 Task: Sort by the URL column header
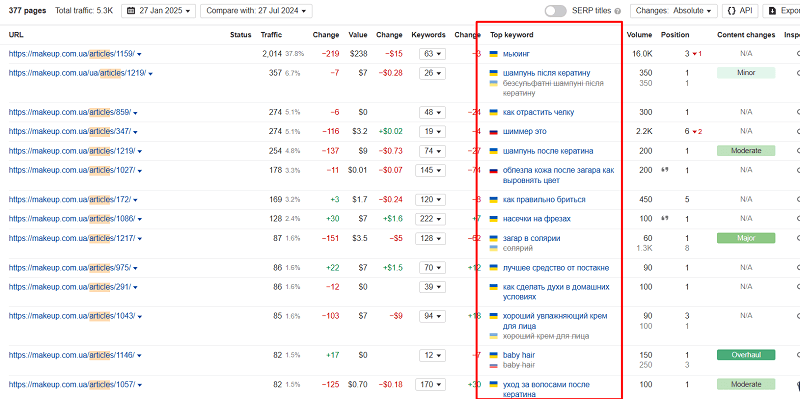pos(16,35)
